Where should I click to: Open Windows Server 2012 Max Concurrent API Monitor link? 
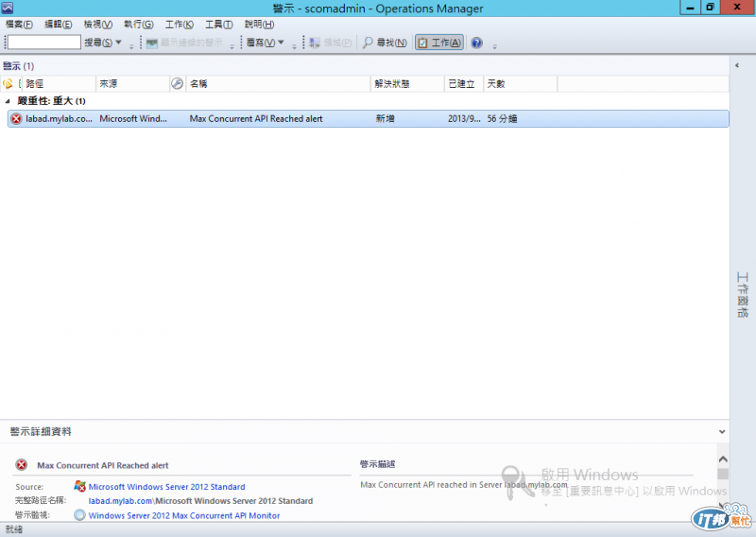tap(184, 516)
